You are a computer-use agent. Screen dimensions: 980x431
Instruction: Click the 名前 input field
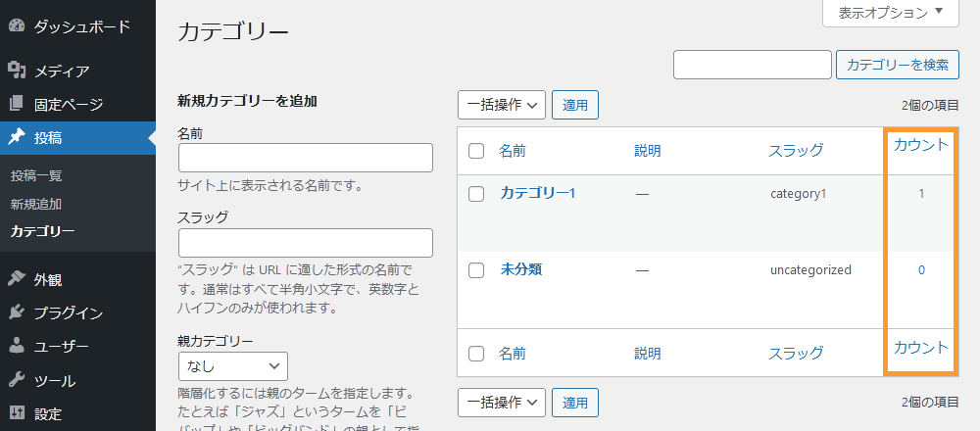click(x=306, y=158)
